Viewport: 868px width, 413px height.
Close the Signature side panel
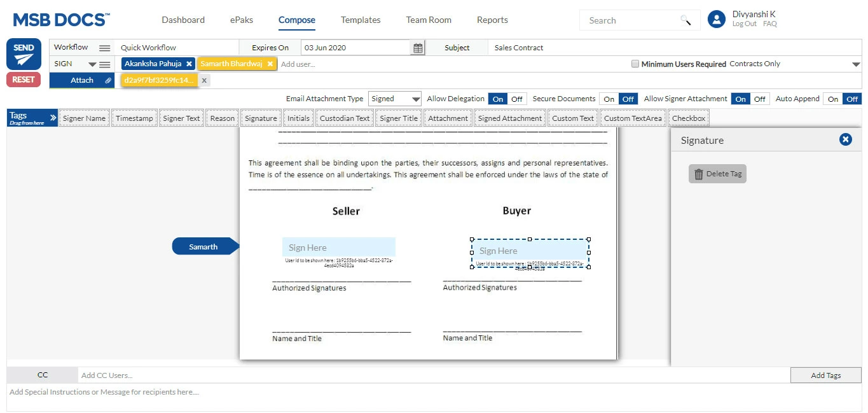[x=845, y=139]
